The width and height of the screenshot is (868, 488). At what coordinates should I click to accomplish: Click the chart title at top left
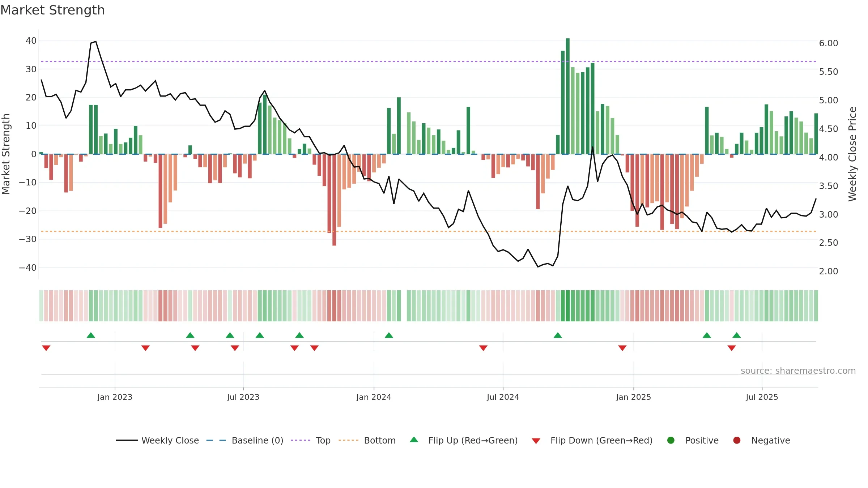[x=52, y=10]
